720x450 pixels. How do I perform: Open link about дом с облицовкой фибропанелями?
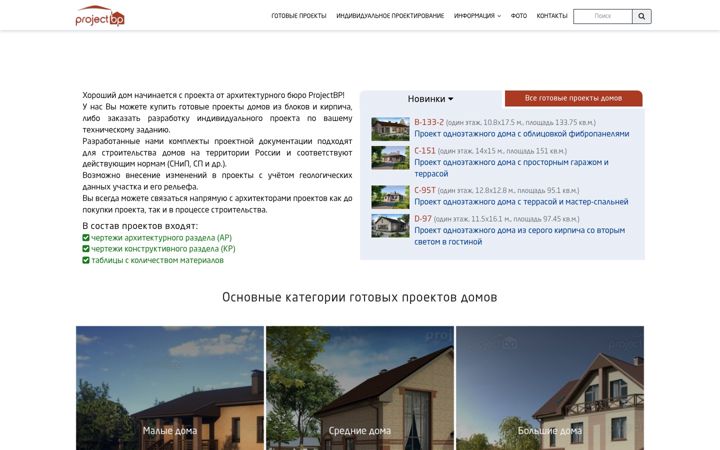[x=522, y=134]
